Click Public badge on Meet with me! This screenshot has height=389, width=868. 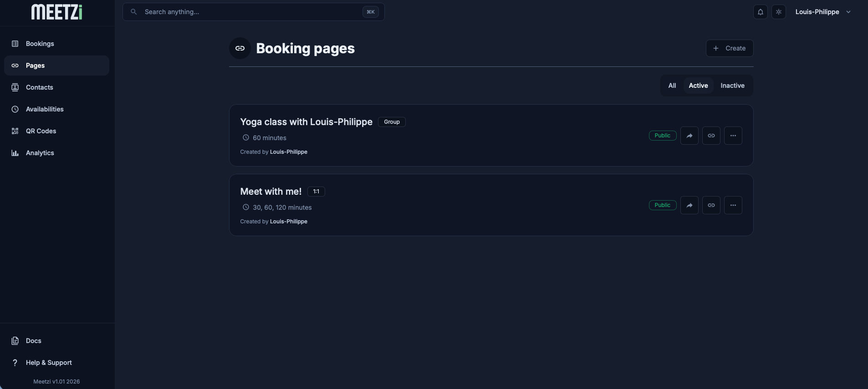[663, 205]
